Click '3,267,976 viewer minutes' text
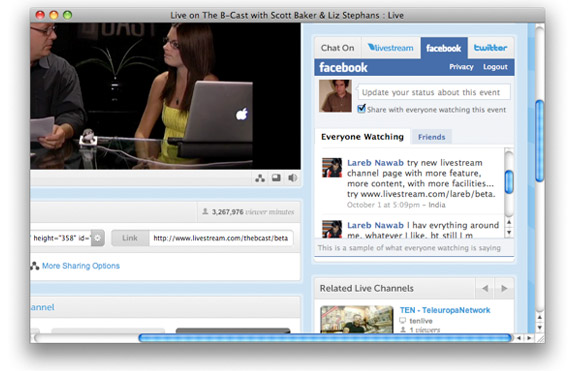 (x=253, y=212)
